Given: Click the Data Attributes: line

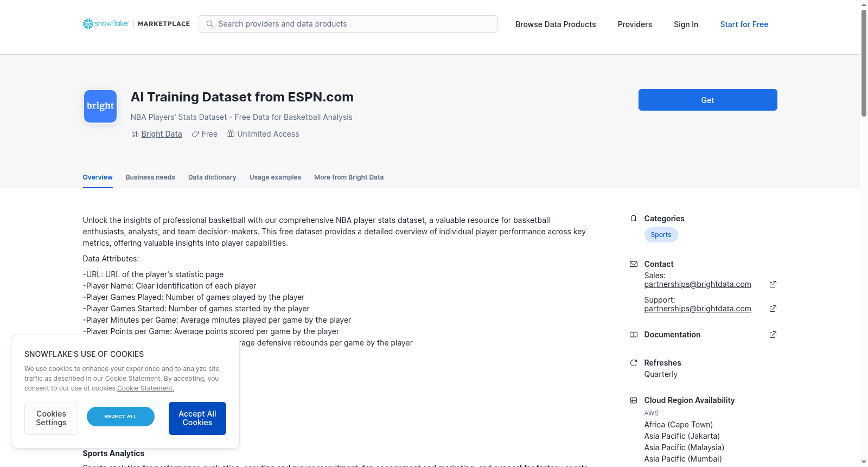Looking at the screenshot, I should pyautogui.click(x=111, y=259).
